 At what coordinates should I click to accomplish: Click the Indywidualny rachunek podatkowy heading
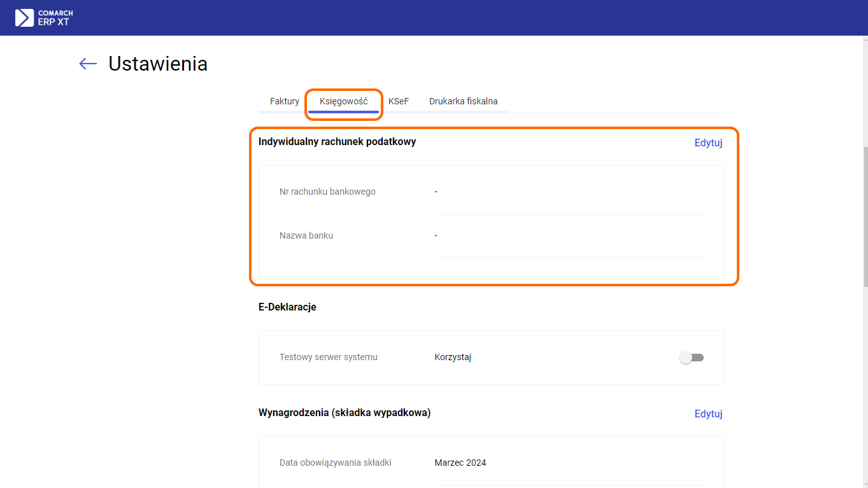337,142
